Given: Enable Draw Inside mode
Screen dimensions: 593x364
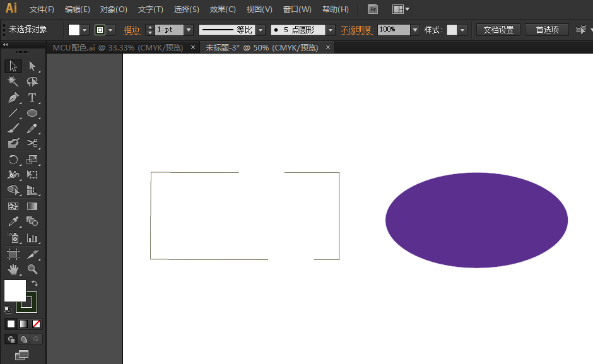Looking at the screenshot, I should click(x=36, y=339).
